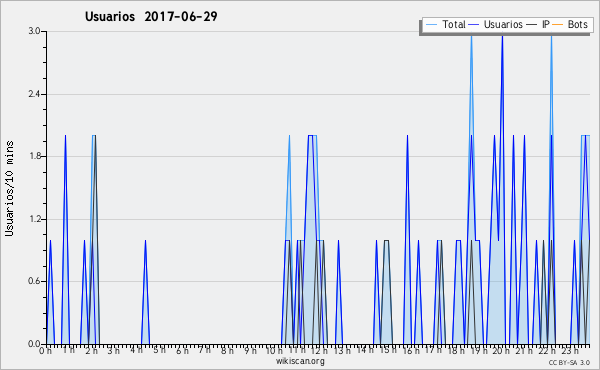This screenshot has width=600, height=370.
Task: Click the '14 h' x-axis label
Action: (x=365, y=350)
